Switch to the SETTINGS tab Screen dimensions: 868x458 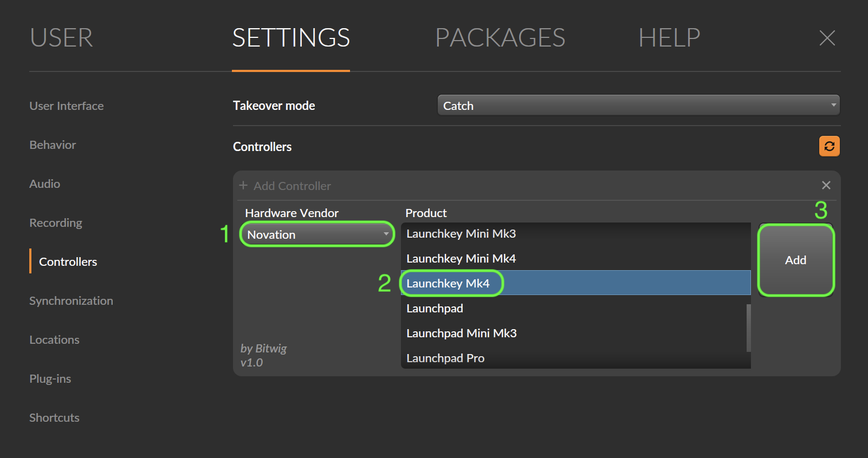pyautogui.click(x=291, y=38)
